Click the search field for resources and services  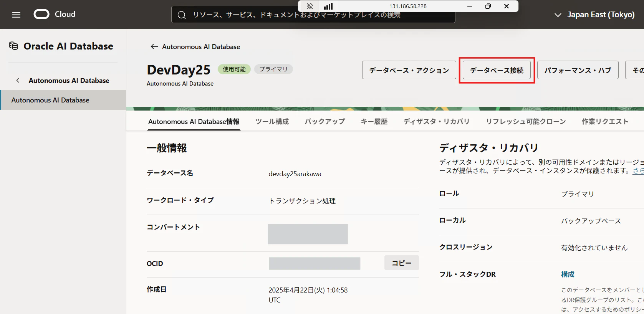click(x=313, y=15)
